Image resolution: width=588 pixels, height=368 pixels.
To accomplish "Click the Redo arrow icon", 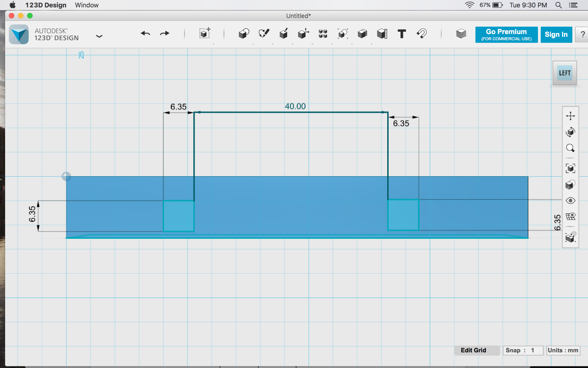I will tap(165, 33).
